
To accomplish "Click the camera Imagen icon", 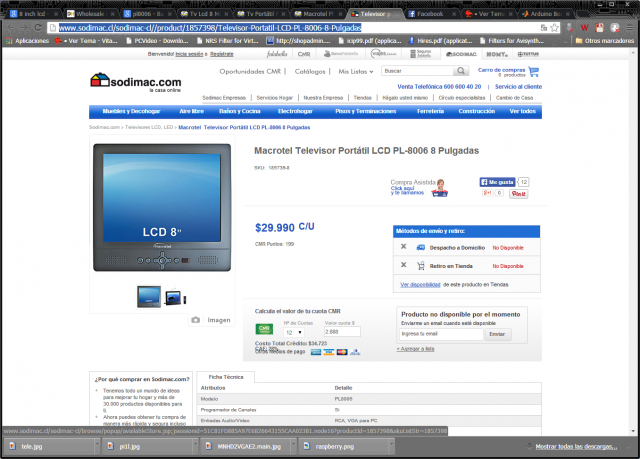I will pyautogui.click(x=196, y=320).
